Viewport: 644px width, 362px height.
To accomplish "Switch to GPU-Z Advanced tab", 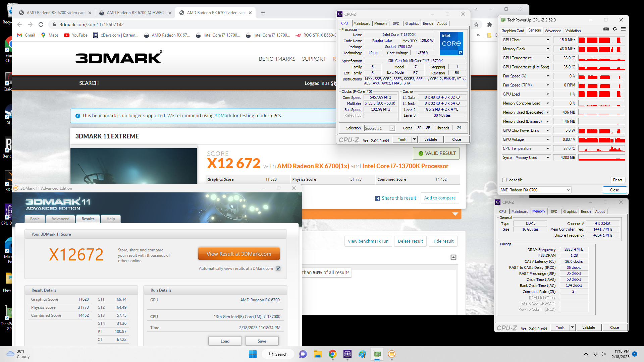I will [553, 31].
